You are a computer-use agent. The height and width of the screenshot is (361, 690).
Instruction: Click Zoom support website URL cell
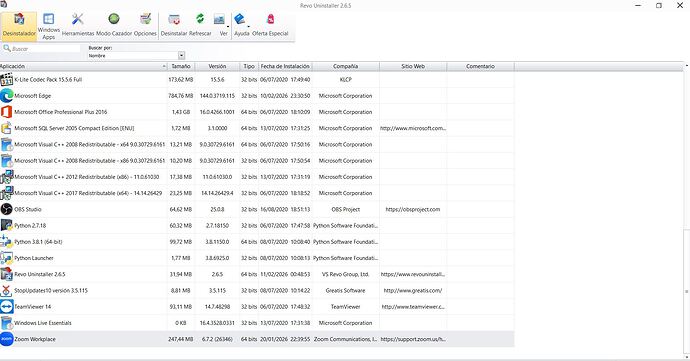(413, 339)
